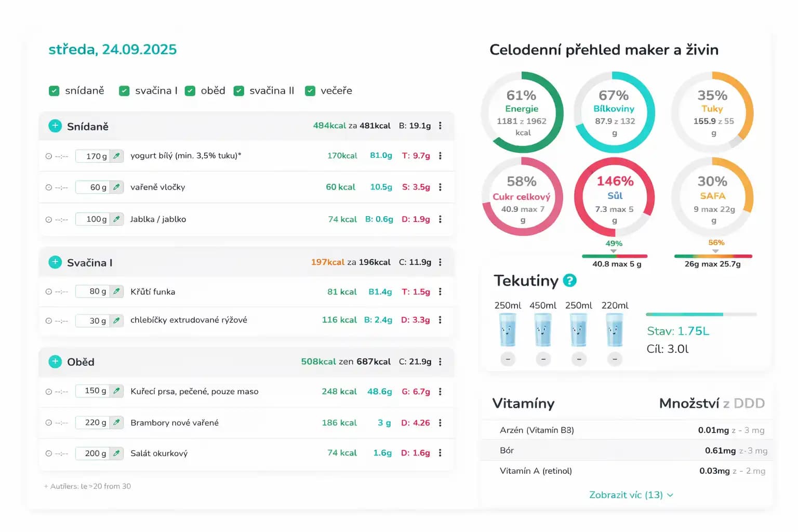Click the plus icon next to Snídaně

point(55,126)
